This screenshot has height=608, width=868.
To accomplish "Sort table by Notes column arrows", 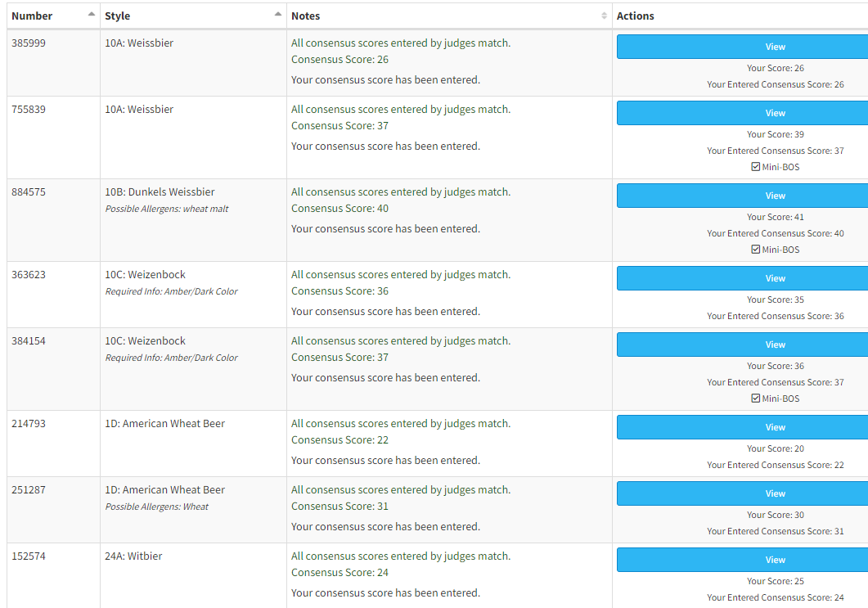I will click(x=604, y=16).
